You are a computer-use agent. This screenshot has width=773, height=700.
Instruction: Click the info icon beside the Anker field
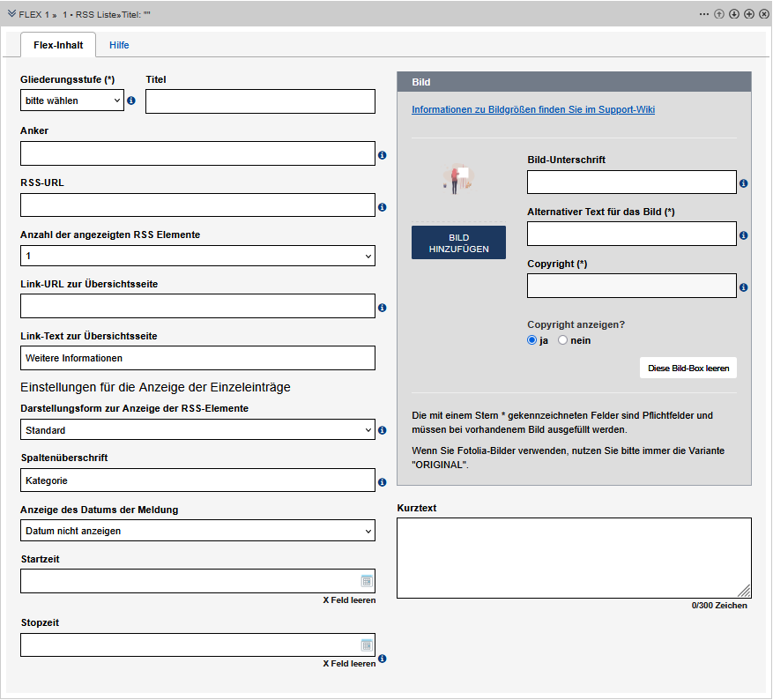click(x=383, y=155)
